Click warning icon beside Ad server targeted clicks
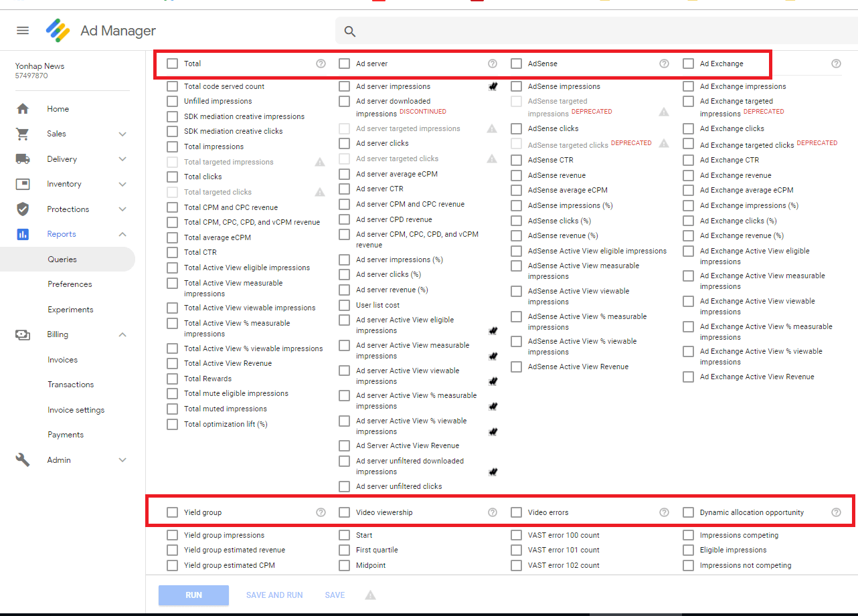The height and width of the screenshot is (616, 858). tap(492, 159)
